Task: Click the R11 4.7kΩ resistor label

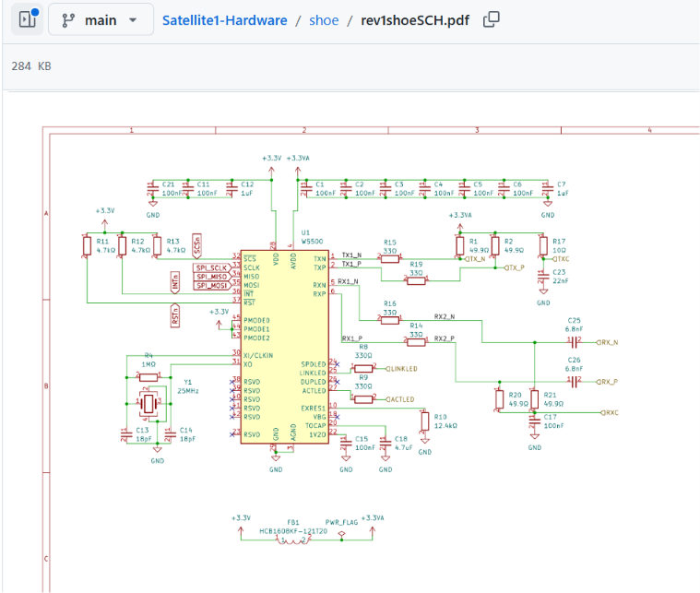Action: coord(106,246)
